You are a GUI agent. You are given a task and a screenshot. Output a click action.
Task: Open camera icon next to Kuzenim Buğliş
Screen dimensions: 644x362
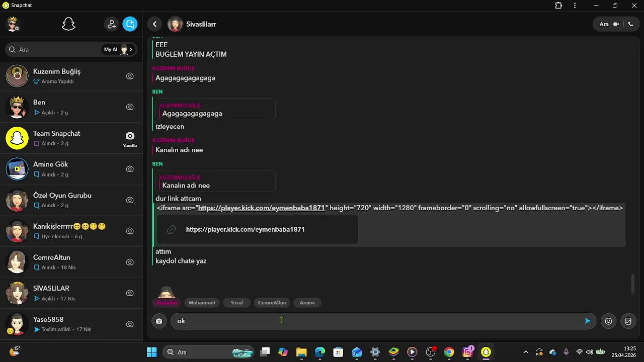pyautogui.click(x=130, y=76)
